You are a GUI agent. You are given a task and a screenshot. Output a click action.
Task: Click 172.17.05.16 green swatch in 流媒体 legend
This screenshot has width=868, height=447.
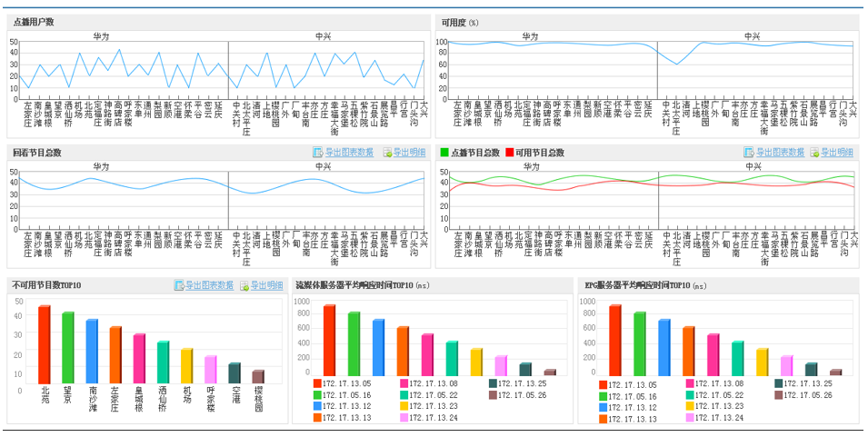point(317,395)
